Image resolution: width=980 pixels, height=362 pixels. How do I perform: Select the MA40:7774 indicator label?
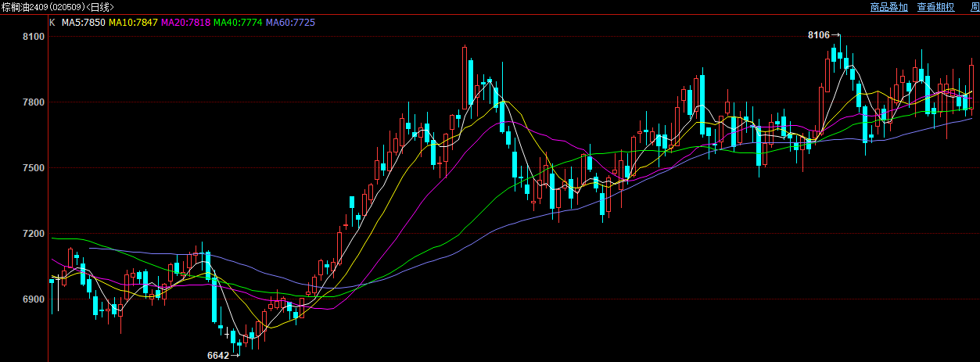coord(238,22)
